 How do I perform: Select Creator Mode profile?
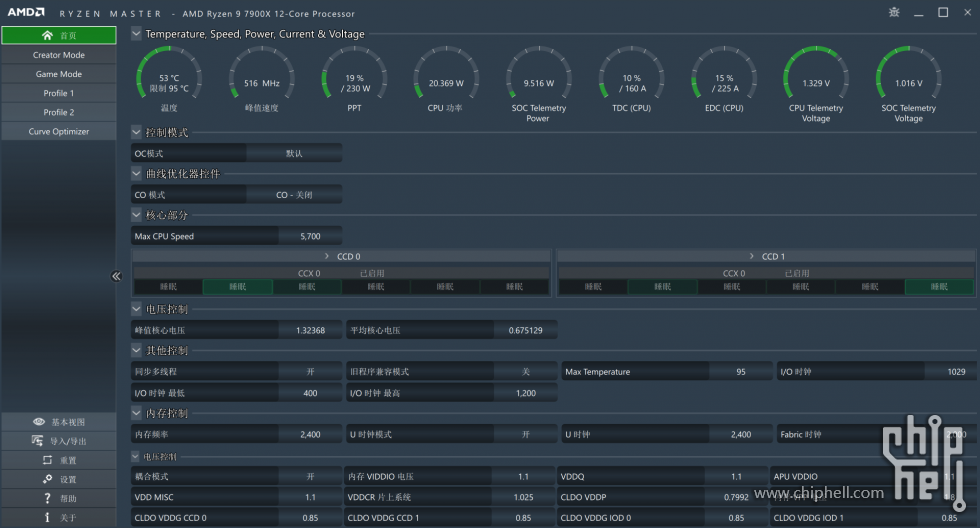click(x=59, y=55)
